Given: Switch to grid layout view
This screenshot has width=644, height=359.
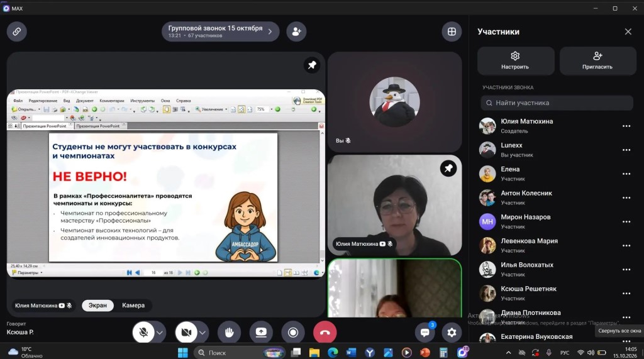Looking at the screenshot, I should click(452, 31).
